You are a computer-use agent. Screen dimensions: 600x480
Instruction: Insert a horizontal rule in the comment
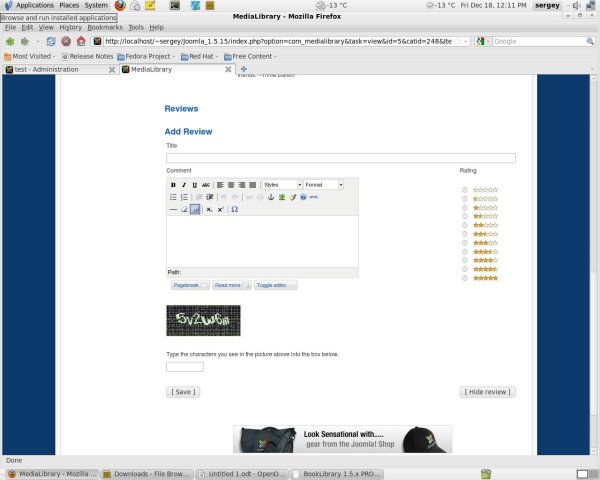point(173,209)
